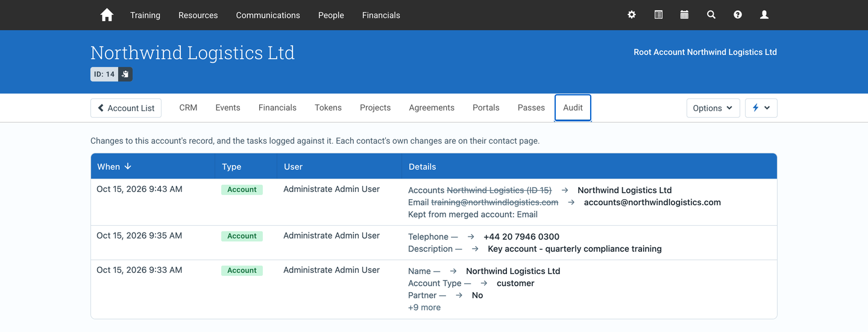Copy the account ID with clipboard icon
This screenshot has width=868, height=332.
tap(125, 74)
